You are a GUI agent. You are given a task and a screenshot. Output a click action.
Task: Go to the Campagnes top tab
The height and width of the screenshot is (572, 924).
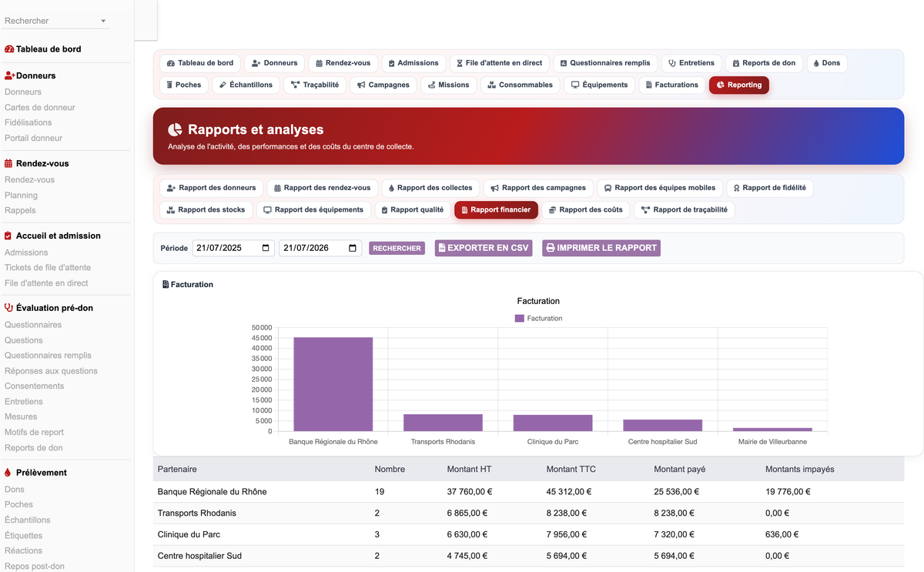383,85
